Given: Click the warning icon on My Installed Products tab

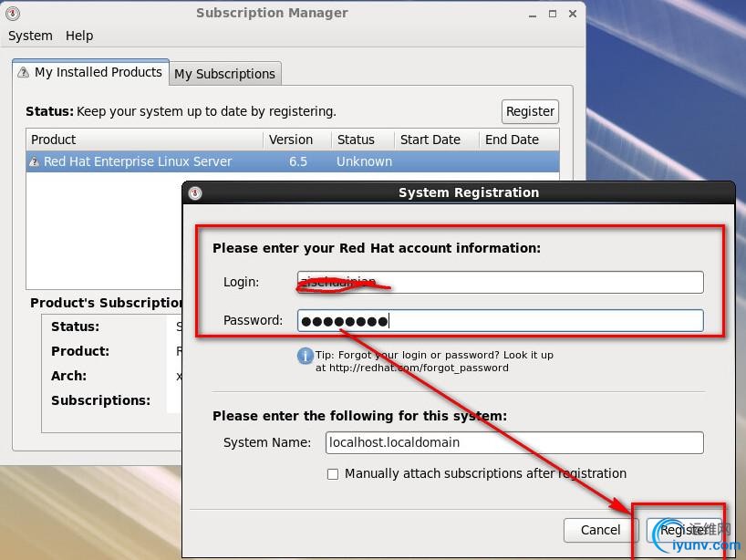Looking at the screenshot, I should point(24,72).
